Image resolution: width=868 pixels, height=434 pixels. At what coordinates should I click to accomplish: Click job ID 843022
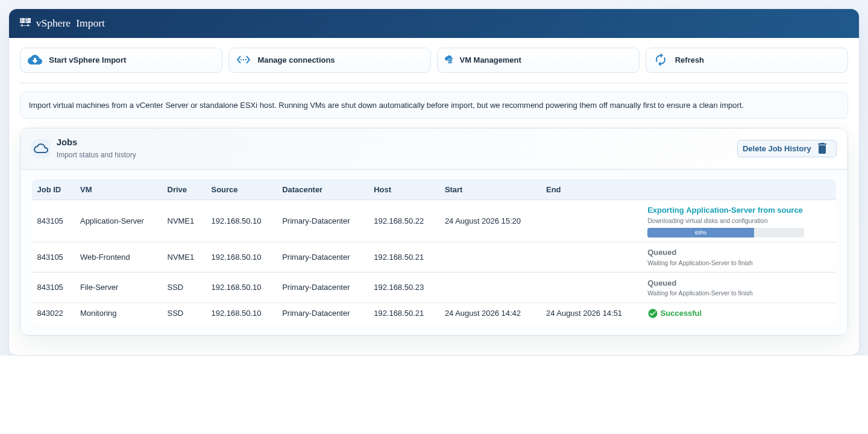click(x=50, y=313)
